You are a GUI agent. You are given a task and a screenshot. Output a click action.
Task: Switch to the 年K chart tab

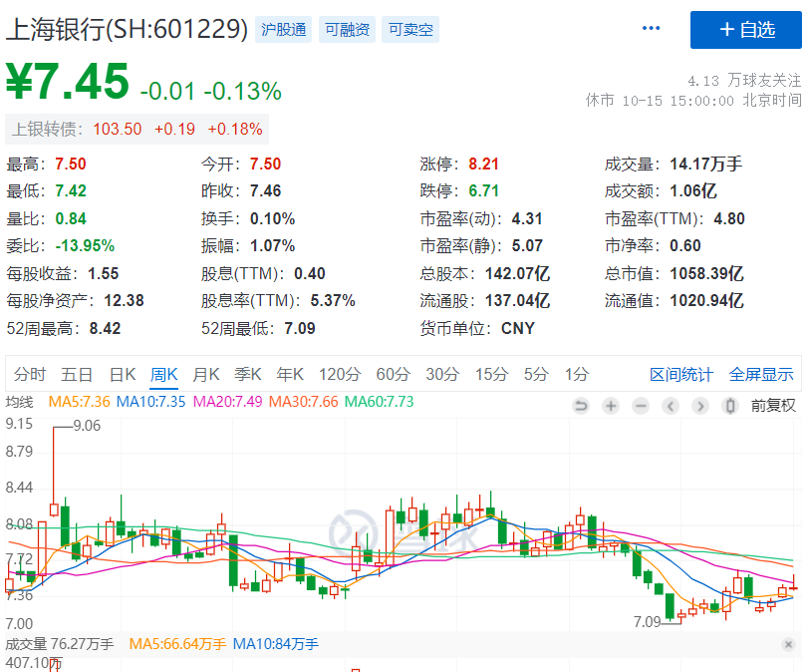[x=290, y=374]
